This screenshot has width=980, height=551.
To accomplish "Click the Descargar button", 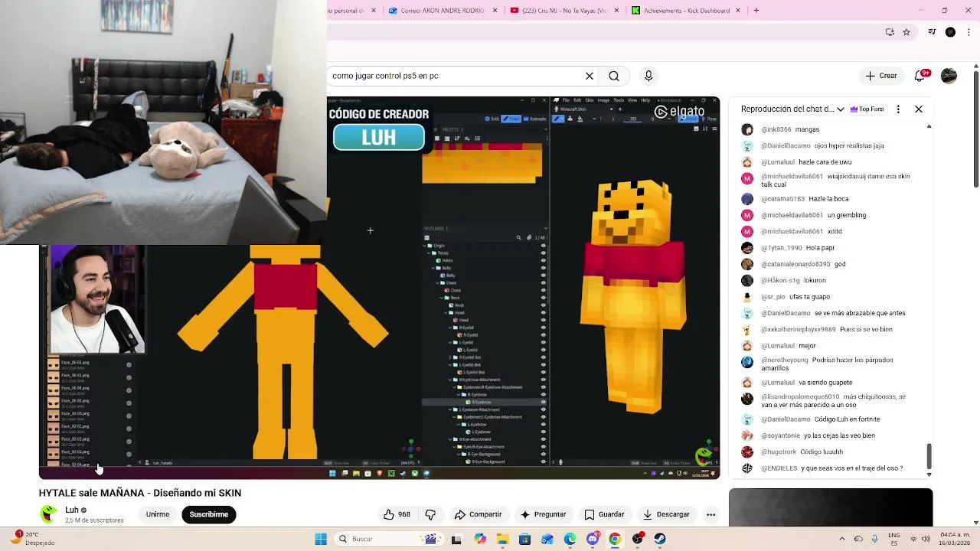I will click(x=666, y=514).
